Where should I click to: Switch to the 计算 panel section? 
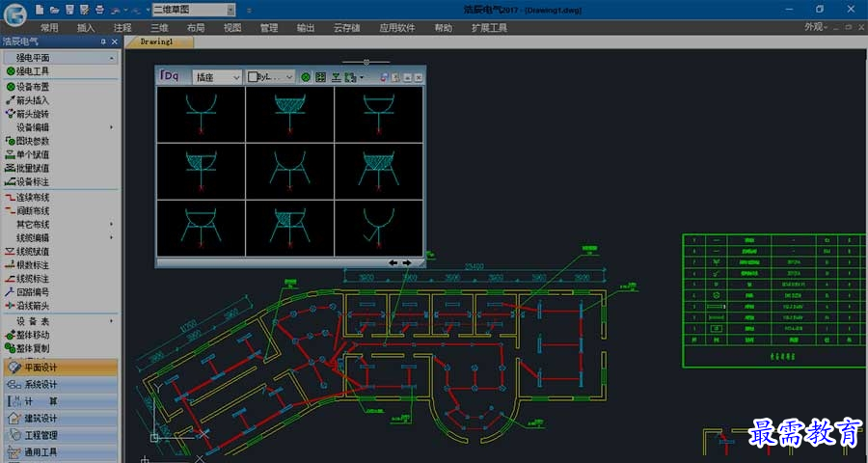click(x=61, y=401)
